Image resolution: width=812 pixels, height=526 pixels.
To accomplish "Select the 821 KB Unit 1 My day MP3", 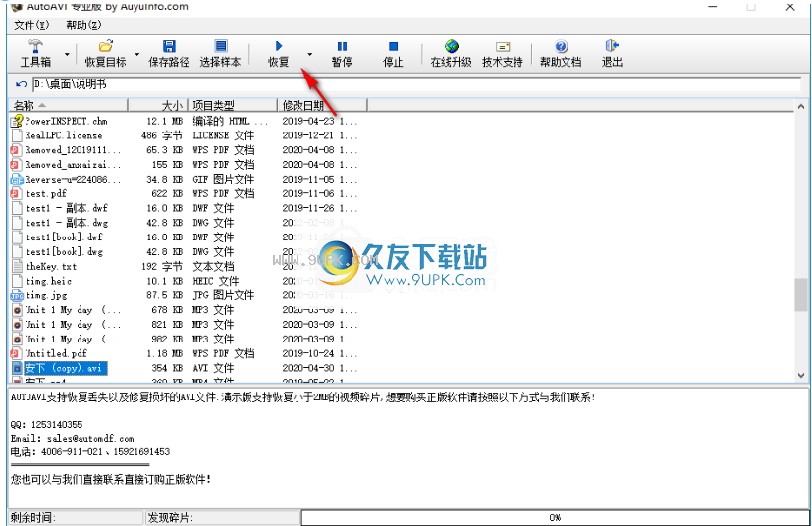I will [x=73, y=324].
